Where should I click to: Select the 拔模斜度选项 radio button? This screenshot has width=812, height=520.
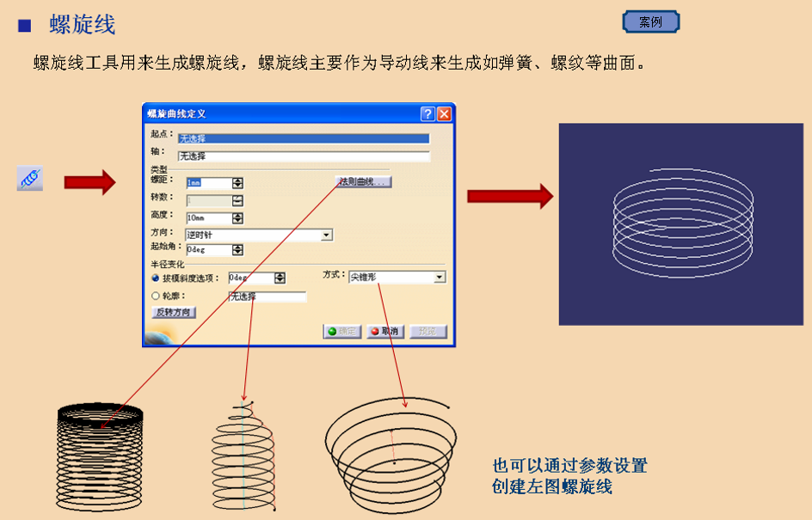(x=156, y=278)
